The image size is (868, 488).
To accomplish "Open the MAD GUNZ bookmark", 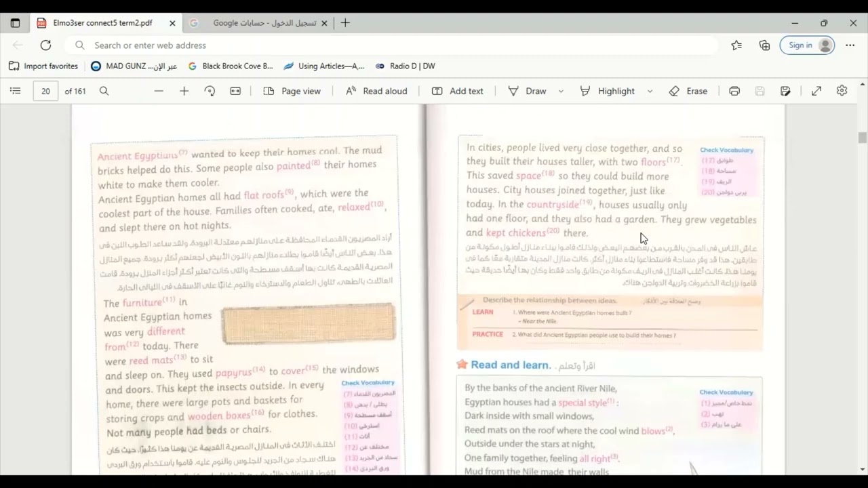I will pyautogui.click(x=134, y=66).
